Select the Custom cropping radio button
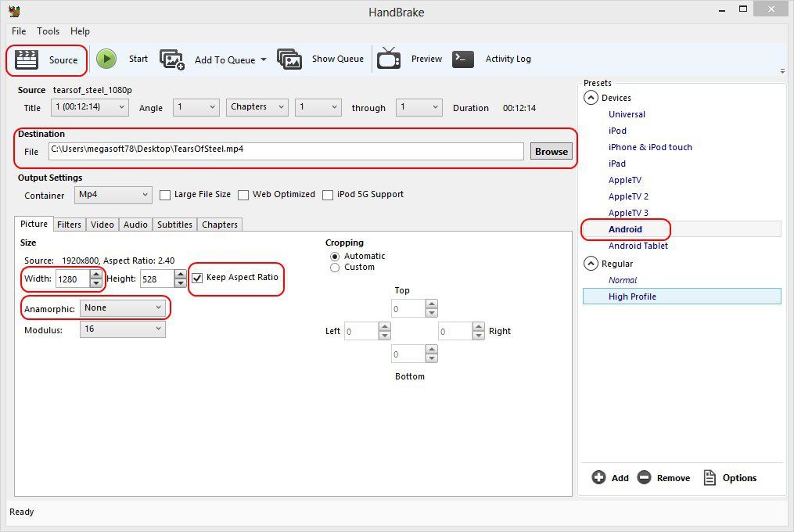Image resolution: width=794 pixels, height=532 pixels. [335, 268]
